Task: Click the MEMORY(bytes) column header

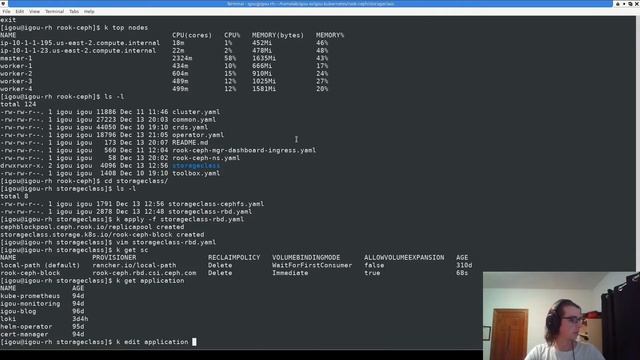Action: (x=278, y=35)
